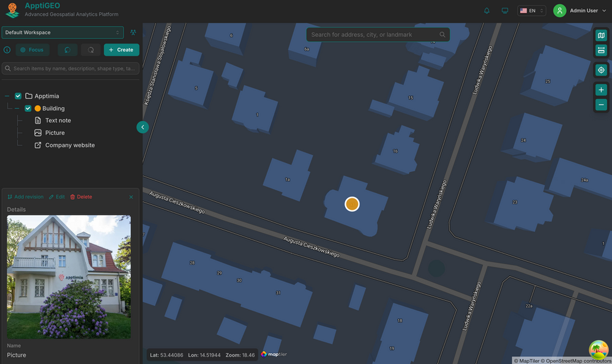The image size is (612, 364).
Task: Click the search magnifier in address bar
Action: (442, 34)
